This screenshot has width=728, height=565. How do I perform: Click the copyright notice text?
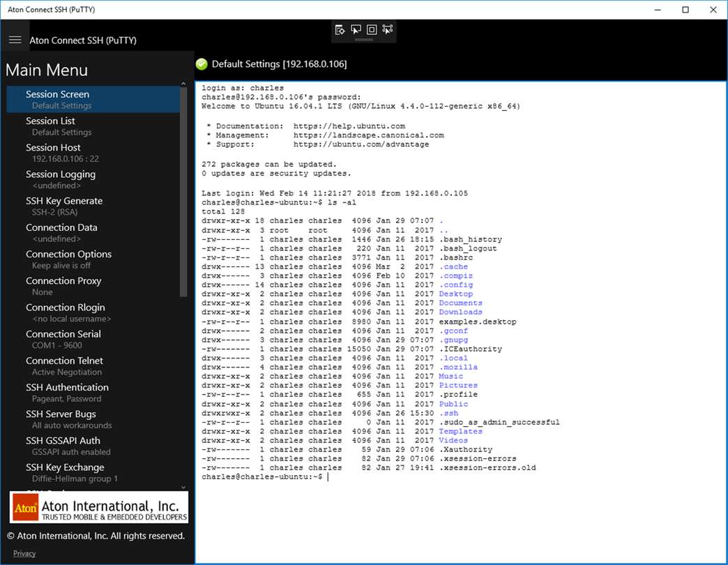coord(96,536)
